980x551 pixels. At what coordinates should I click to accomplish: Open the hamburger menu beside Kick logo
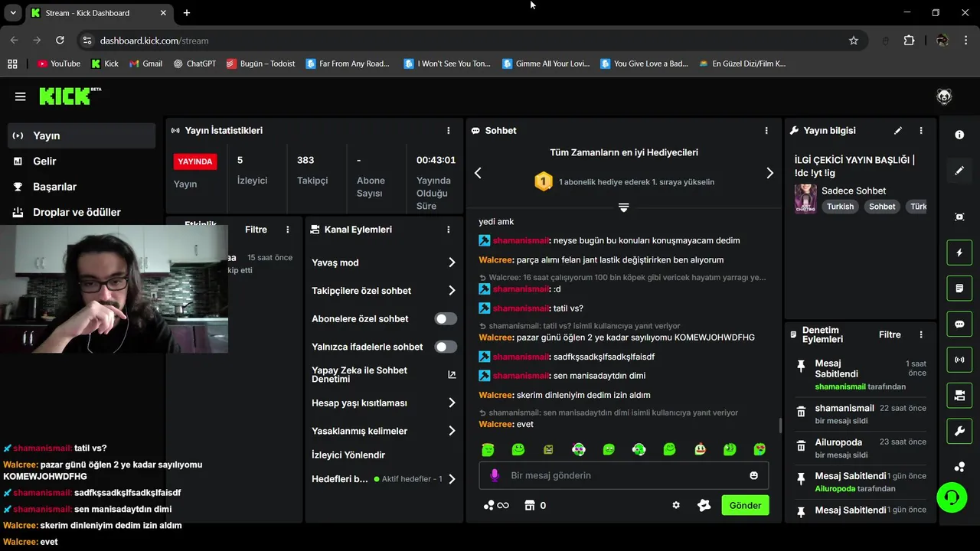point(21,96)
